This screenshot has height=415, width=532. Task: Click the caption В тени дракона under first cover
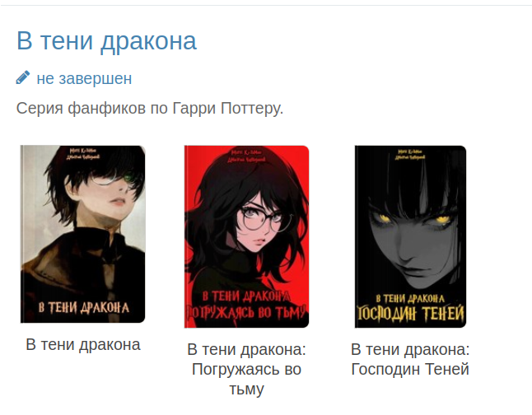(83, 344)
